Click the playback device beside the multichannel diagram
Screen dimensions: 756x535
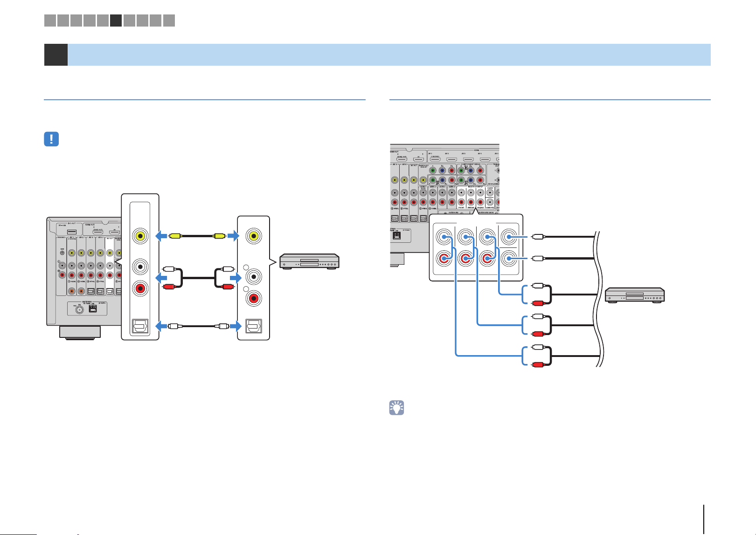pyautogui.click(x=635, y=296)
